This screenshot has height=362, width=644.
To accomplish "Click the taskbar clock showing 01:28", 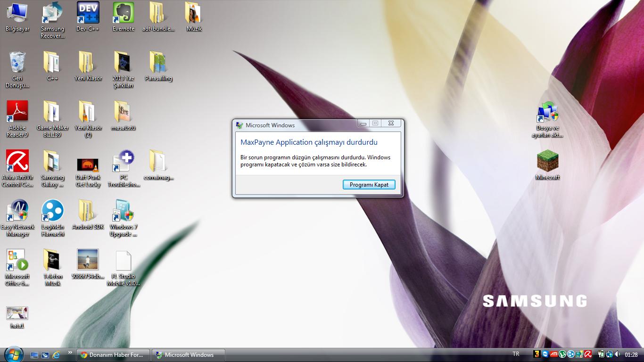I will pyautogui.click(x=631, y=355).
